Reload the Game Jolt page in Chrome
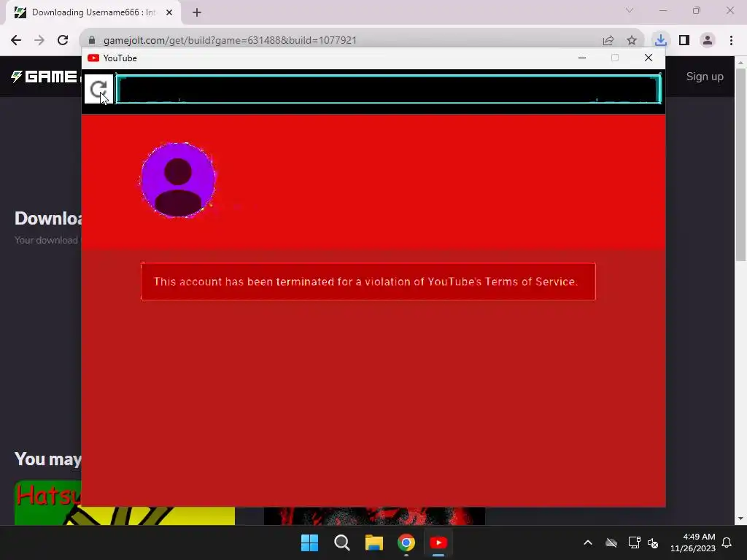The width and height of the screenshot is (747, 560). [x=63, y=40]
